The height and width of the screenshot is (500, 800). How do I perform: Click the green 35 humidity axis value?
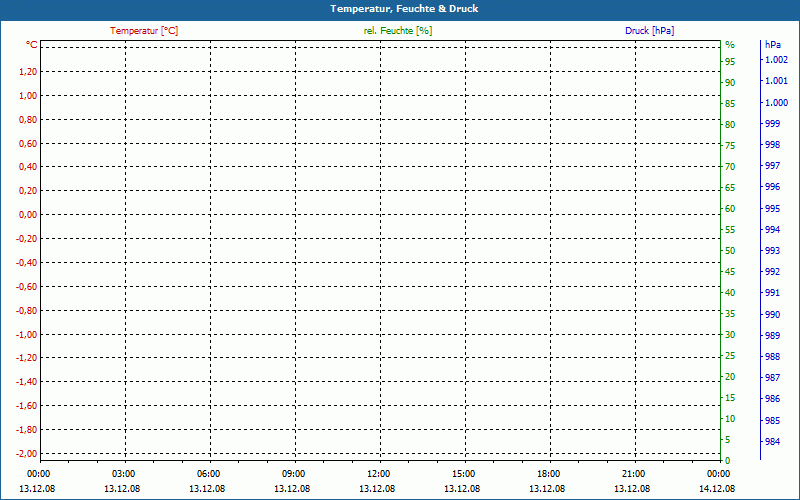[x=730, y=314]
